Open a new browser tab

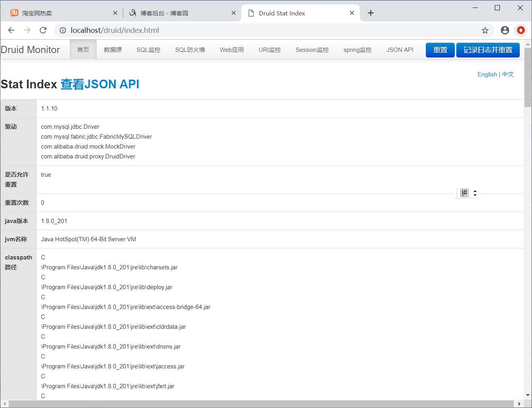click(371, 13)
